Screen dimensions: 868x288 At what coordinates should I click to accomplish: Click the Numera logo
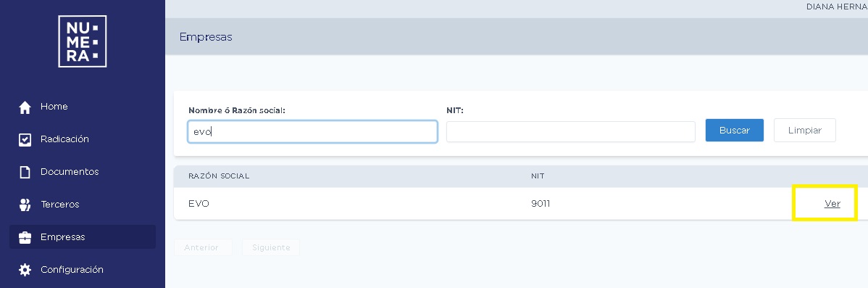83,41
